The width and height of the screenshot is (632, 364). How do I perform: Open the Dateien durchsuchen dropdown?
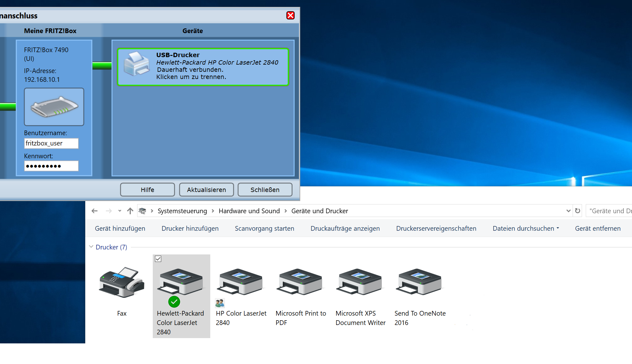click(x=526, y=229)
